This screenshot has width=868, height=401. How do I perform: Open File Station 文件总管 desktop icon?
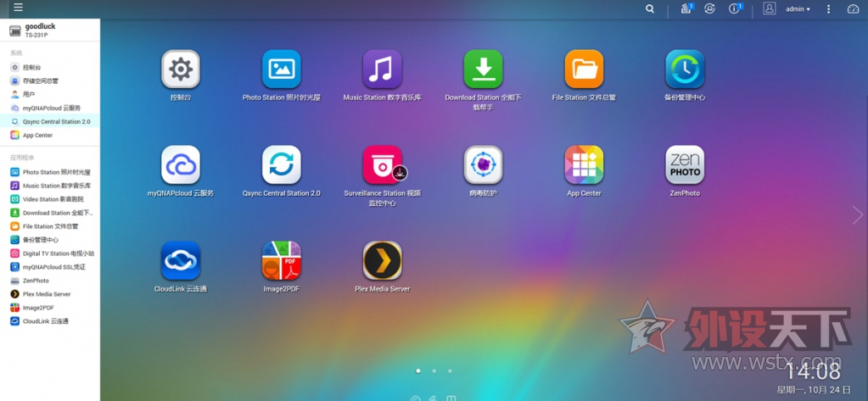pos(584,70)
